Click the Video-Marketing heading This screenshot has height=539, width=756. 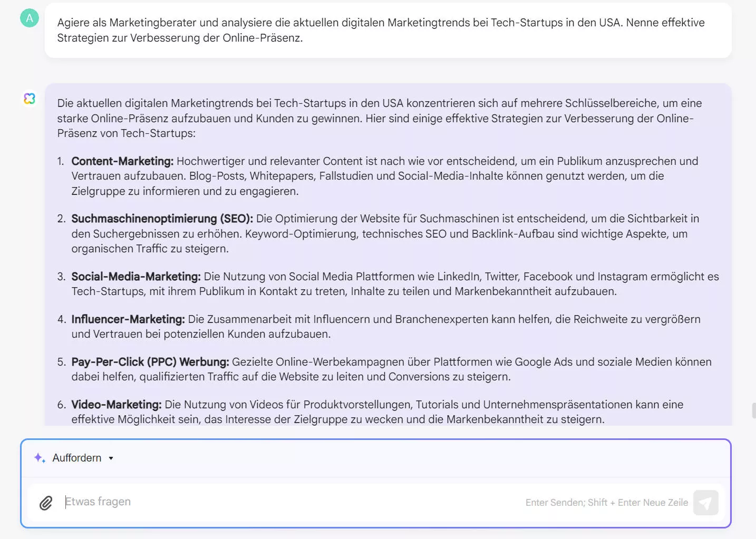115,404
